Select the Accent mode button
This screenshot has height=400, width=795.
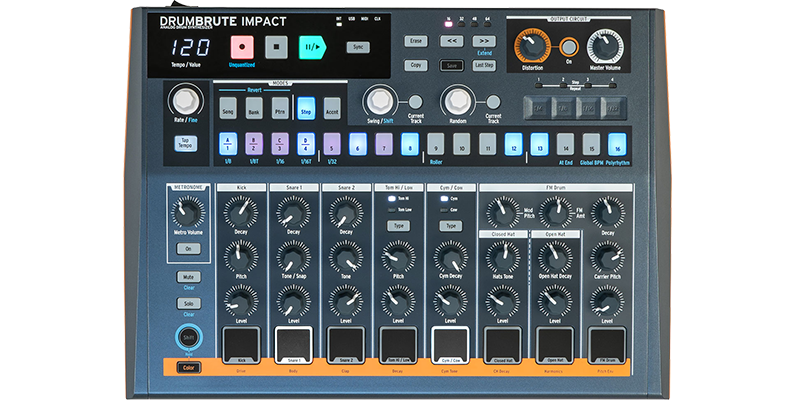point(332,108)
